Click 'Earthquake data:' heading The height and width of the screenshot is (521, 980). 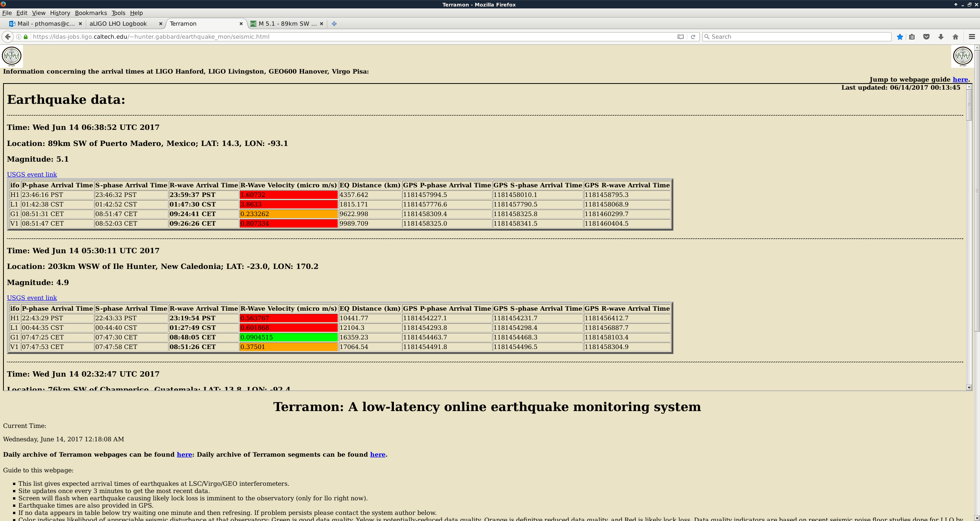[x=66, y=100]
